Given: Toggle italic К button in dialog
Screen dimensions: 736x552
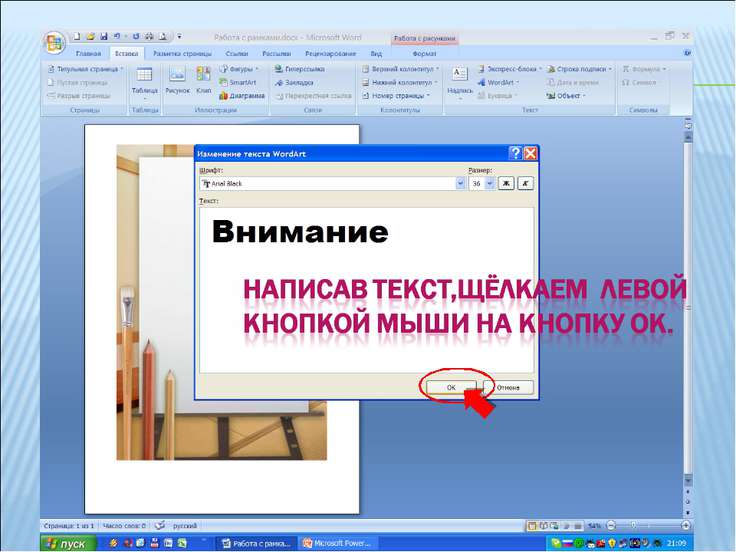Looking at the screenshot, I should pyautogui.click(x=525, y=184).
